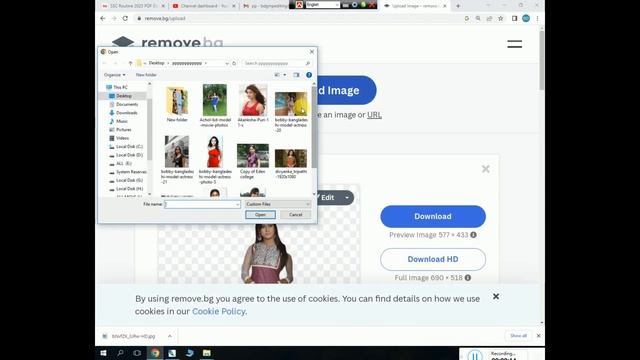Screen dimensions: 640x360
Task: Click the blue Download button
Action: [433, 216]
